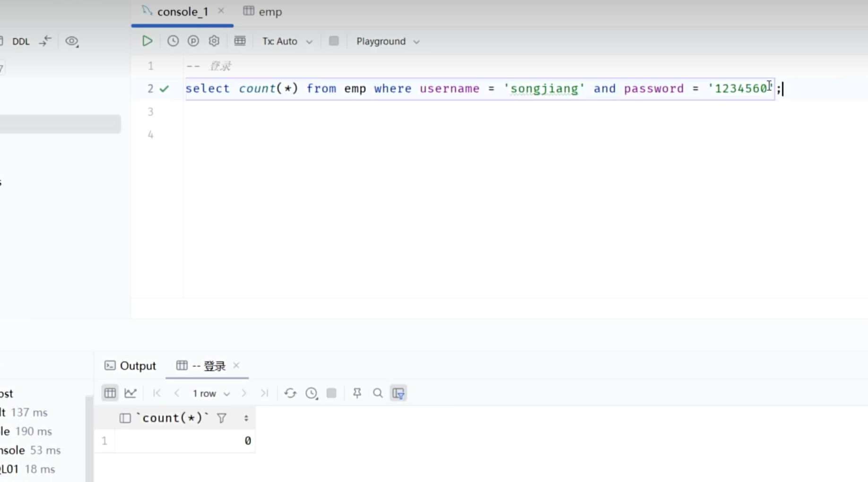Image resolution: width=868 pixels, height=482 pixels.
Task: Close the 登录 result tab
Action: click(x=236, y=365)
